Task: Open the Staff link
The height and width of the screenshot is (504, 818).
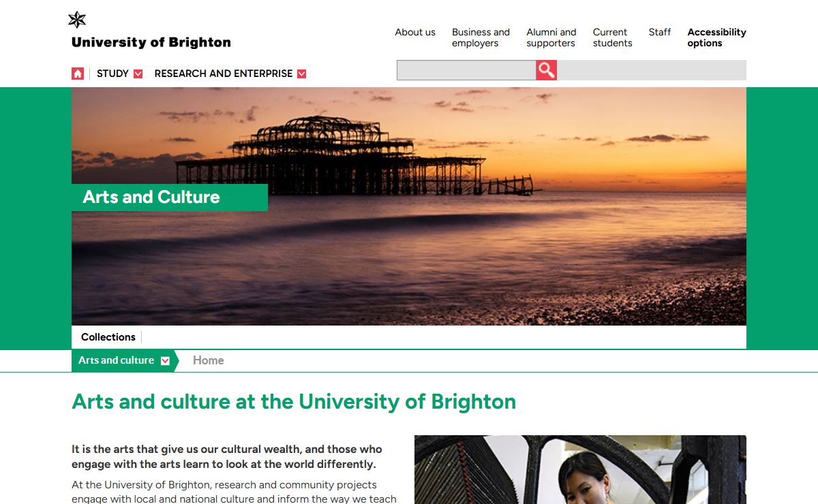Action: [660, 32]
